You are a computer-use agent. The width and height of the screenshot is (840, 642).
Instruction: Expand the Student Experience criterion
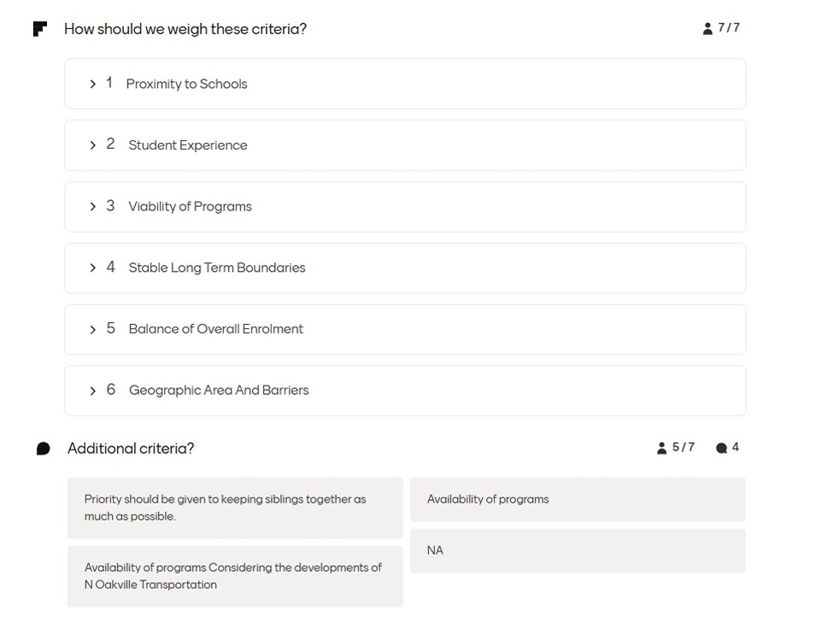point(92,144)
